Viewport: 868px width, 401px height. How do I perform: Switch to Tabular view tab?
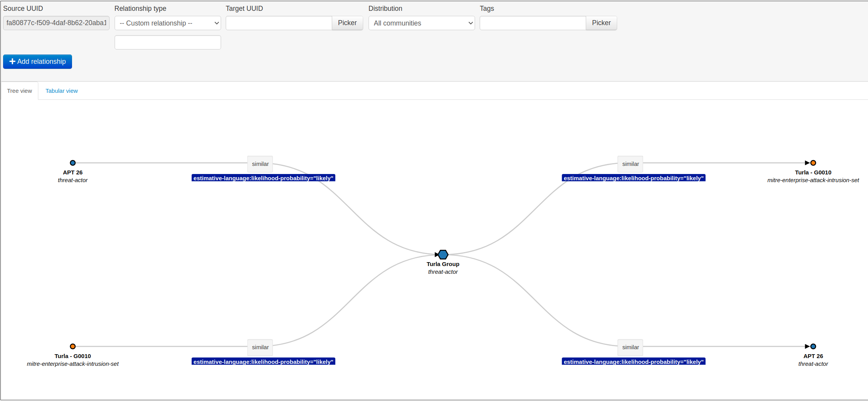pos(62,91)
